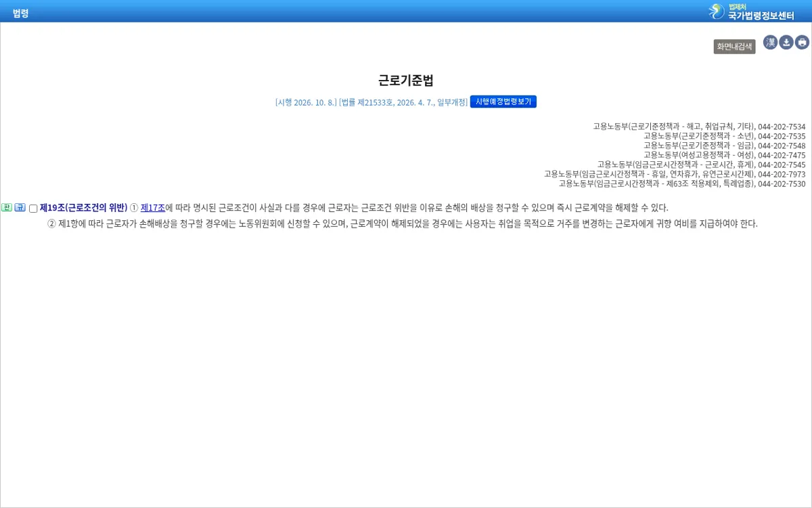Click the contact line ending 044-202-7530
The image size is (812, 508).
tap(682, 184)
